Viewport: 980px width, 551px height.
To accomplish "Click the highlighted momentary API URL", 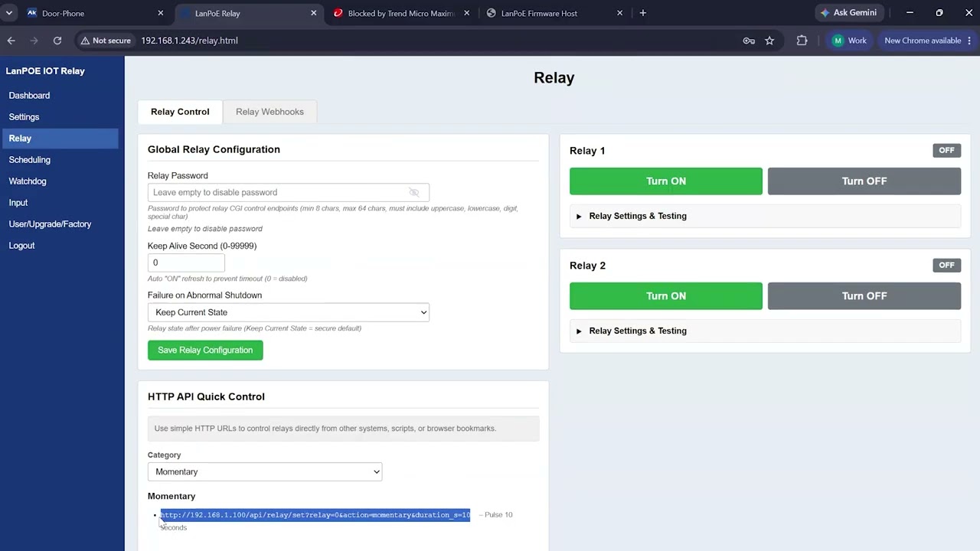I will 315,515.
